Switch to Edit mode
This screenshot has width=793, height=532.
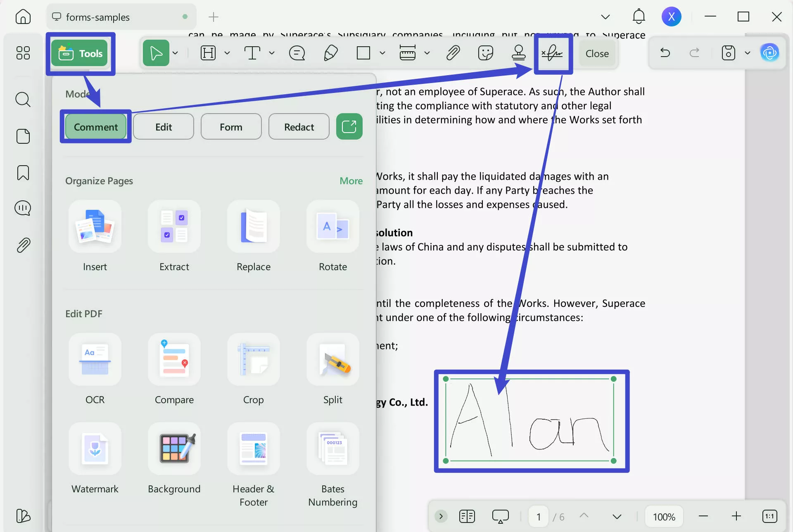click(x=164, y=127)
